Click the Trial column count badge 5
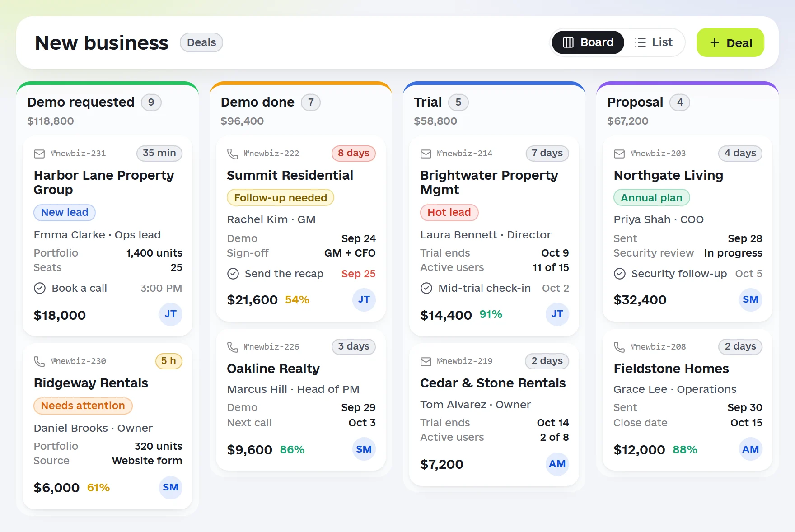This screenshot has height=532, width=795. (458, 103)
